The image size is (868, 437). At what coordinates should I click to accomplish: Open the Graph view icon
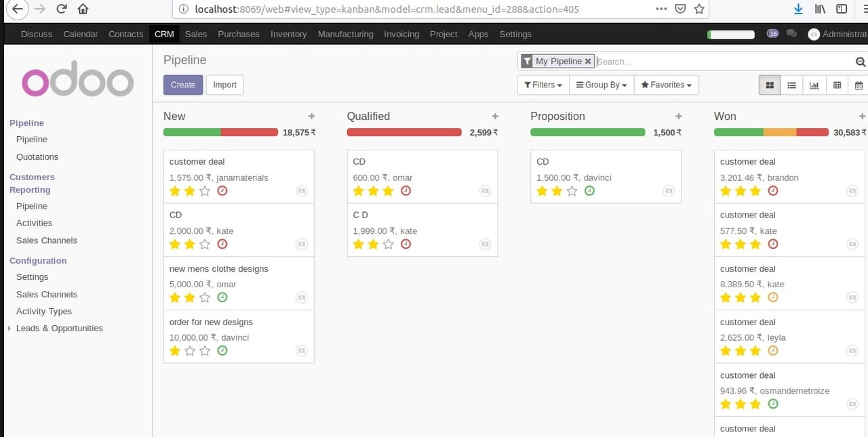click(x=814, y=85)
